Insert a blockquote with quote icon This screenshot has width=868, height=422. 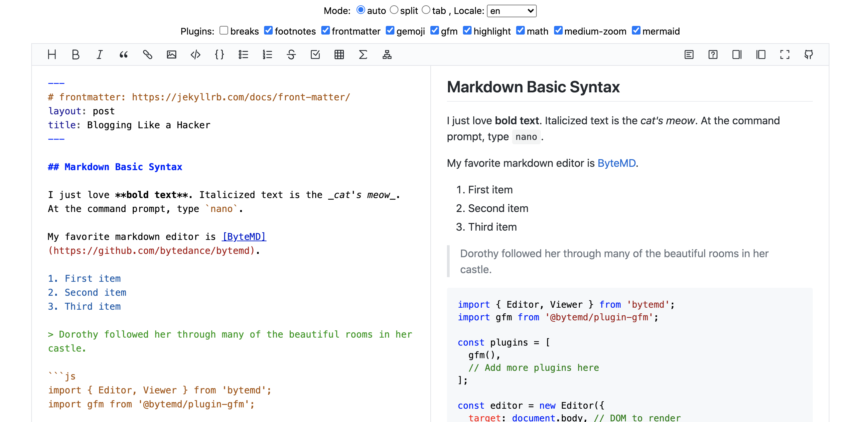point(123,54)
